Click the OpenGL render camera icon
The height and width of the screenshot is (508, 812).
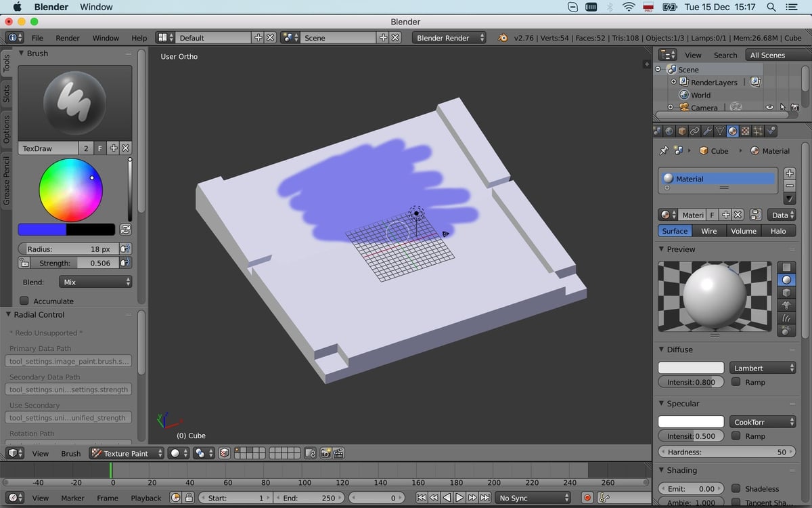(x=325, y=453)
